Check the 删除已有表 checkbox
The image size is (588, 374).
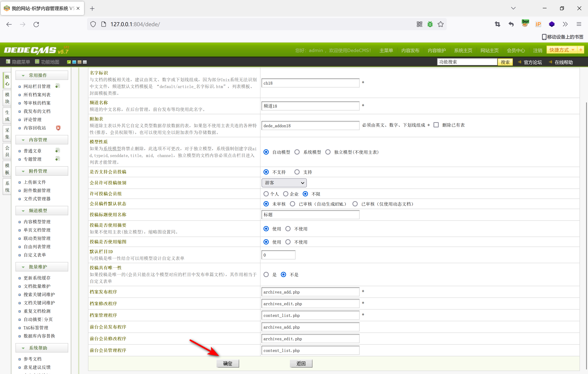click(x=436, y=125)
